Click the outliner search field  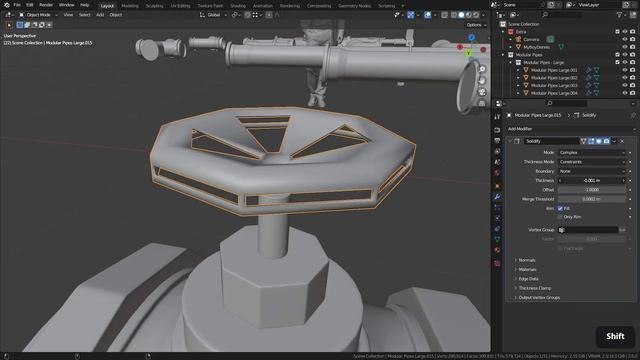click(x=562, y=15)
